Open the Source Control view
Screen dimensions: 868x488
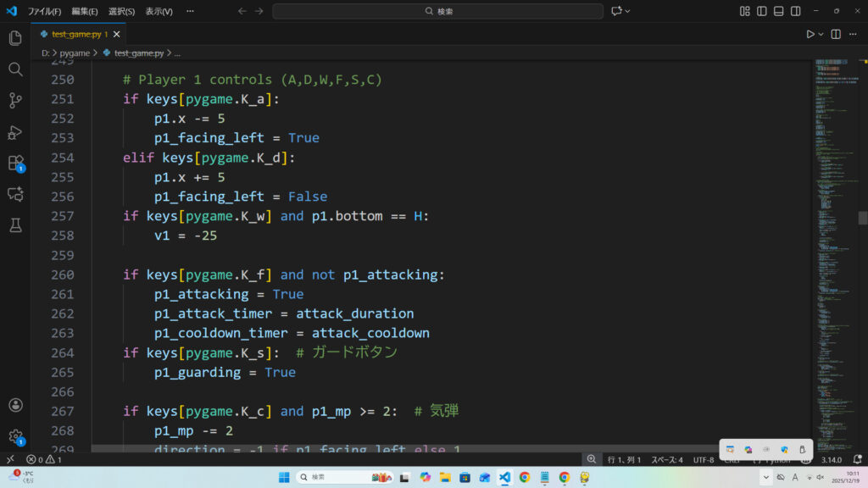tap(14, 101)
